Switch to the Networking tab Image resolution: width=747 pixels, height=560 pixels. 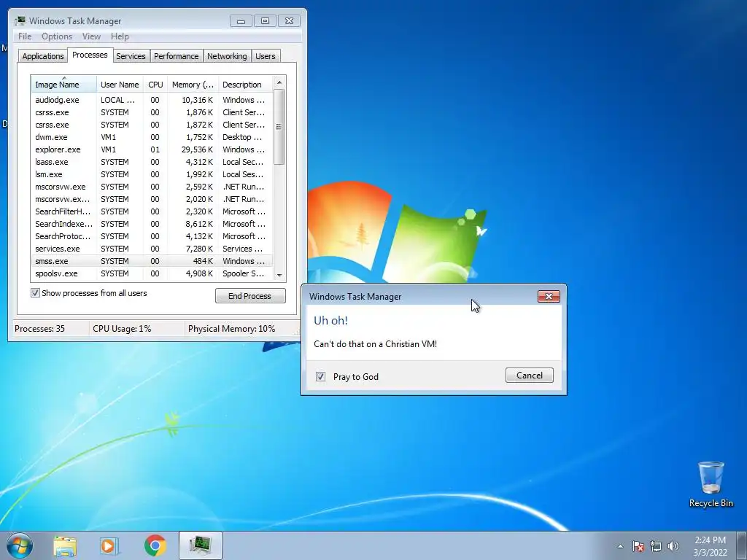(x=227, y=56)
